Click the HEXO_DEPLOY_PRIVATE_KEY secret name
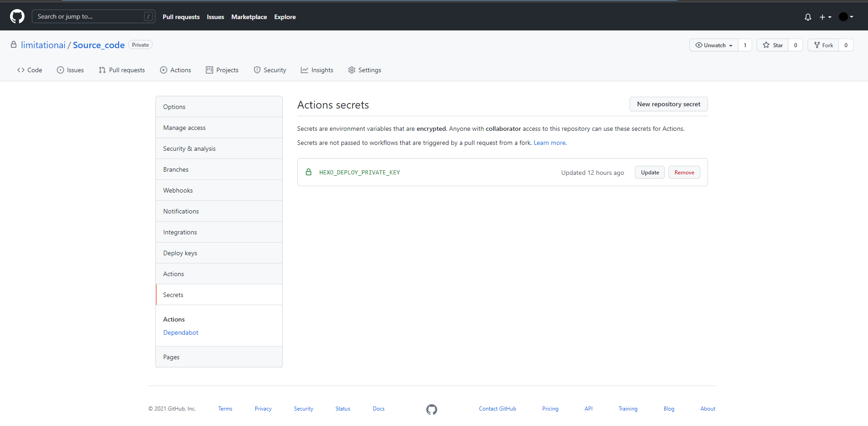 [359, 172]
